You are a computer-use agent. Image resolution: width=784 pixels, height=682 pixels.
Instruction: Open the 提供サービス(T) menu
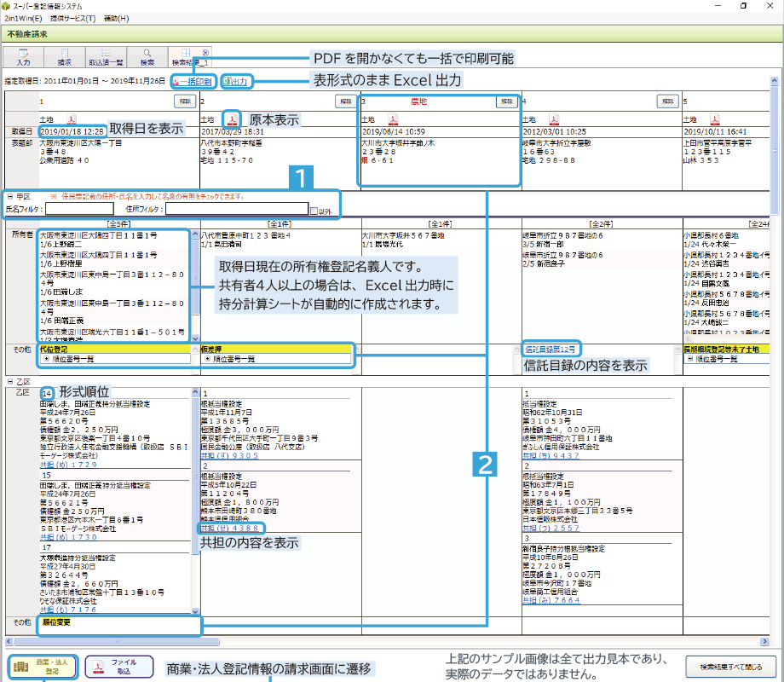(73, 18)
